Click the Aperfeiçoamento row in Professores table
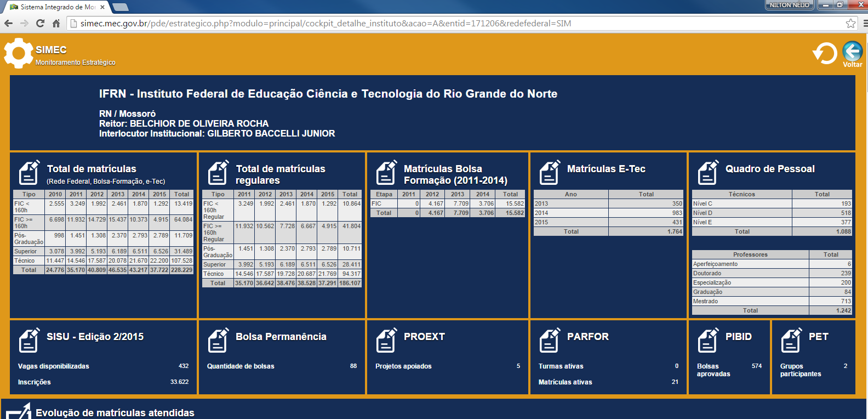 coord(772,264)
